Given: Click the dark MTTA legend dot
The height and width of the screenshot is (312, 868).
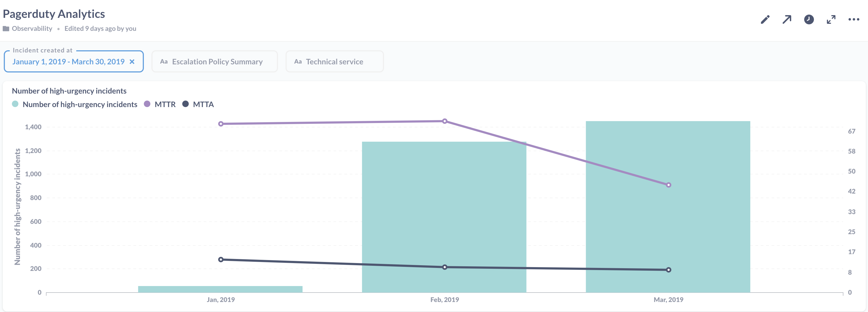Looking at the screenshot, I should [185, 104].
